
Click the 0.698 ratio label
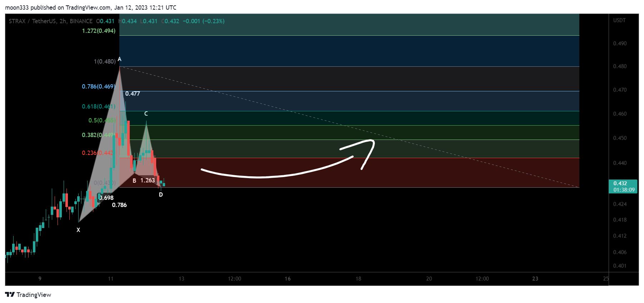pos(106,198)
